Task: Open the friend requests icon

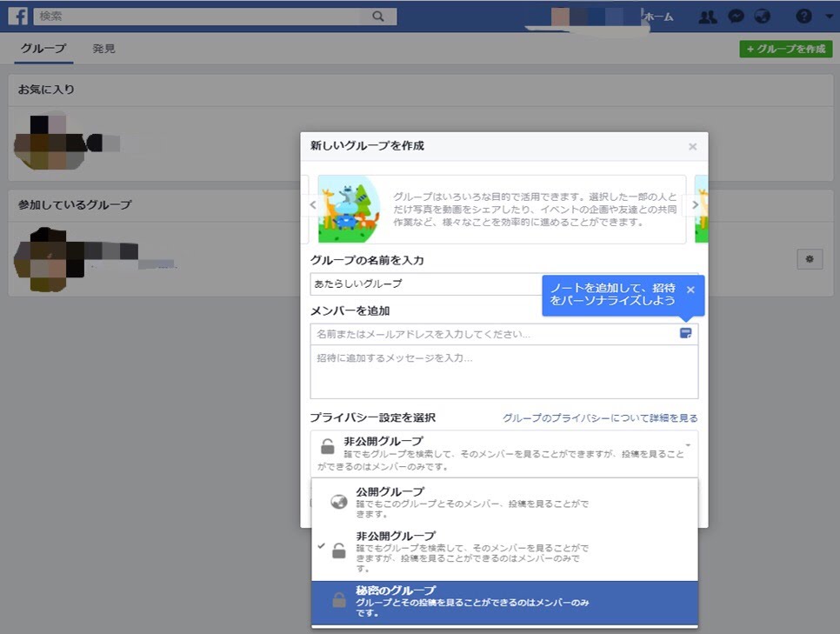Action: [x=708, y=17]
